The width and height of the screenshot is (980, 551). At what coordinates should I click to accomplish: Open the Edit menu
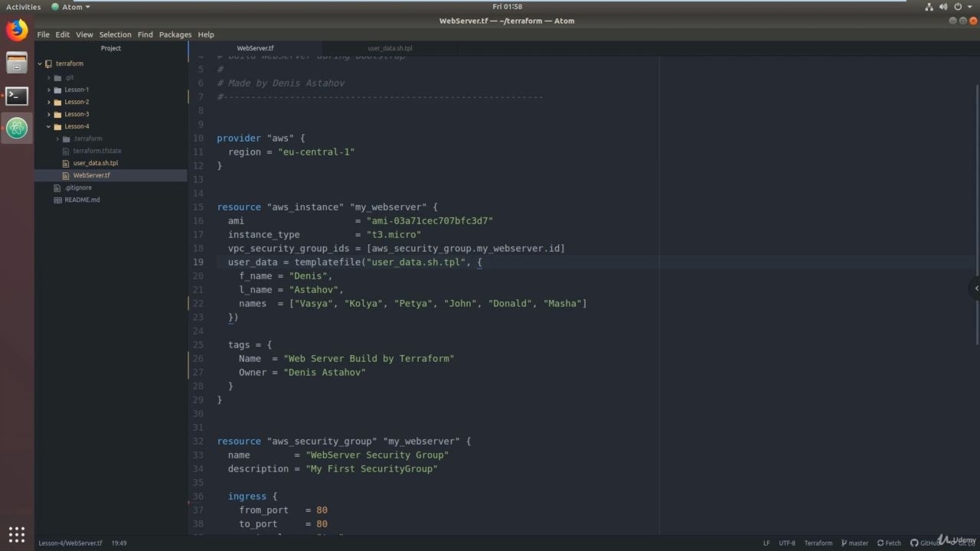62,34
